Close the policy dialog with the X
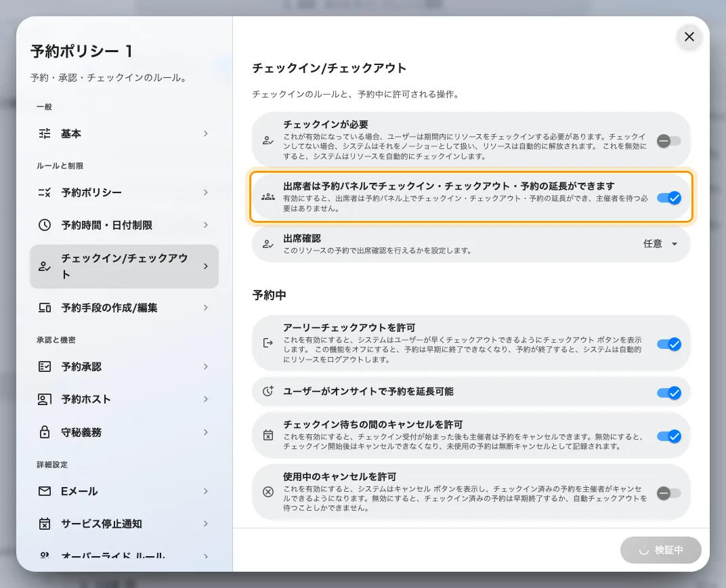726x588 pixels. [x=689, y=37]
